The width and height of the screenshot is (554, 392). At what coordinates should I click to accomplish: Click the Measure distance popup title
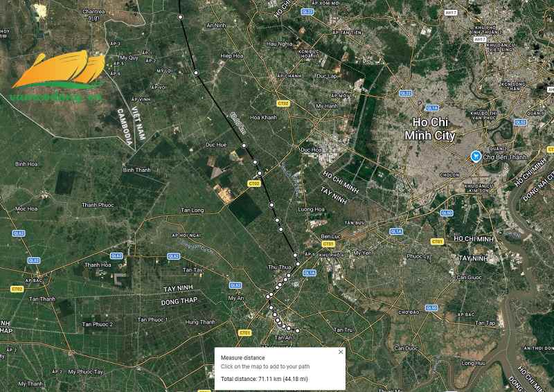click(x=243, y=357)
